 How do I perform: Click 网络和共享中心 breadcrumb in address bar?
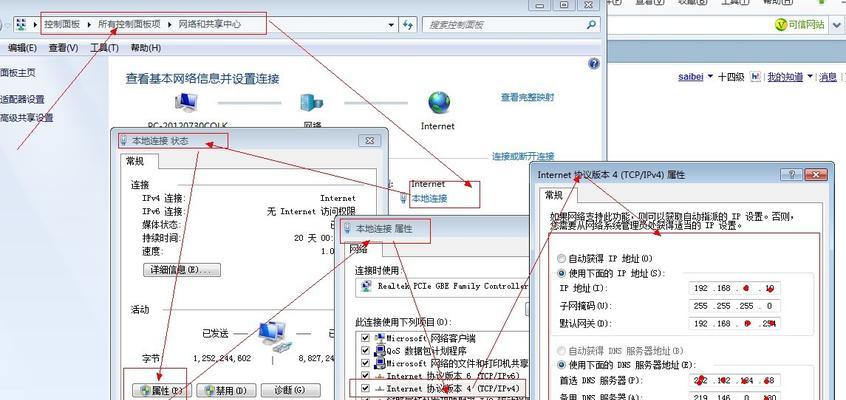pyautogui.click(x=209, y=24)
